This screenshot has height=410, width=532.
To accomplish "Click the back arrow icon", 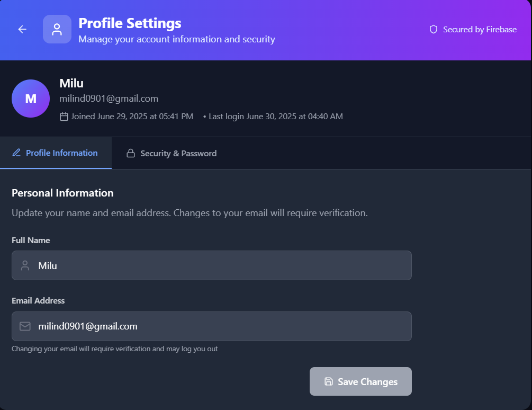I will [x=22, y=30].
